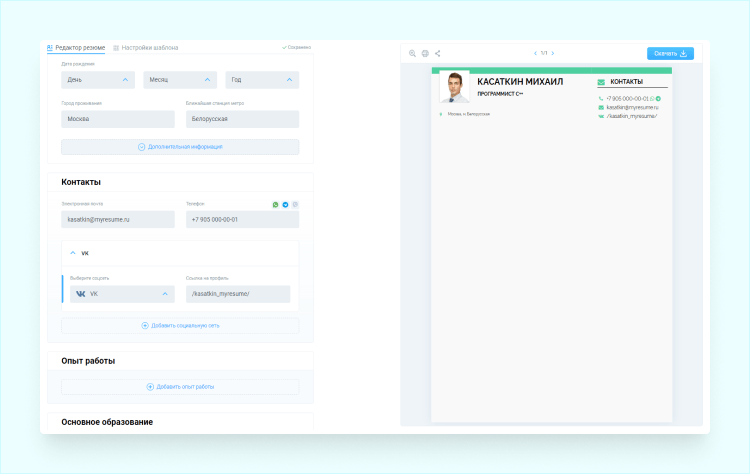Open the Месяц birth date dropdown
Viewport: 750px width, 474px height.
tap(180, 80)
